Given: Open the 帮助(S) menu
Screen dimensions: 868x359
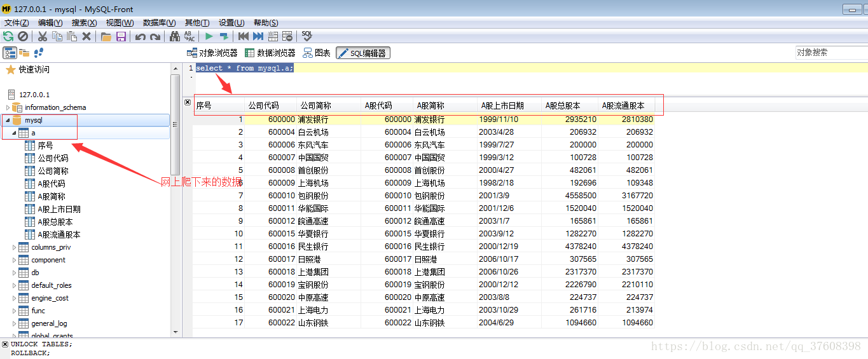Looking at the screenshot, I should click(x=266, y=23).
